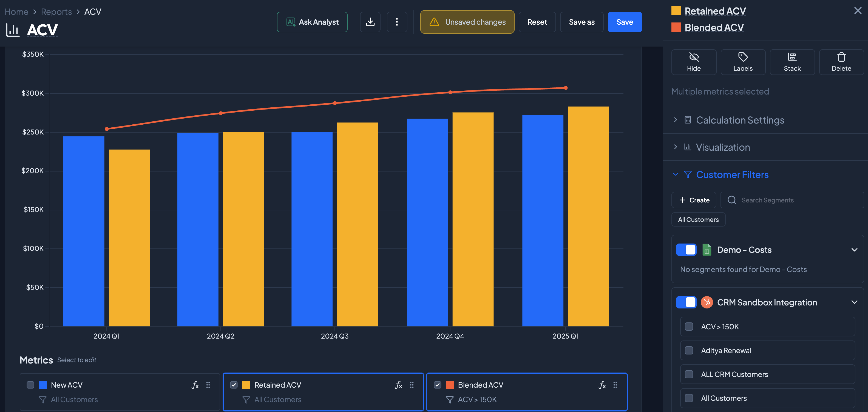This screenshot has width=868, height=412.
Task: Click the blue Save button
Action: point(624,22)
